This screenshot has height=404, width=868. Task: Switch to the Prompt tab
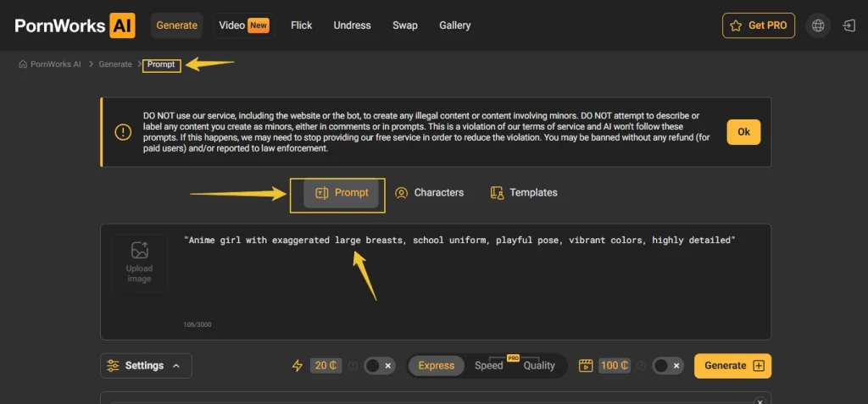point(341,192)
